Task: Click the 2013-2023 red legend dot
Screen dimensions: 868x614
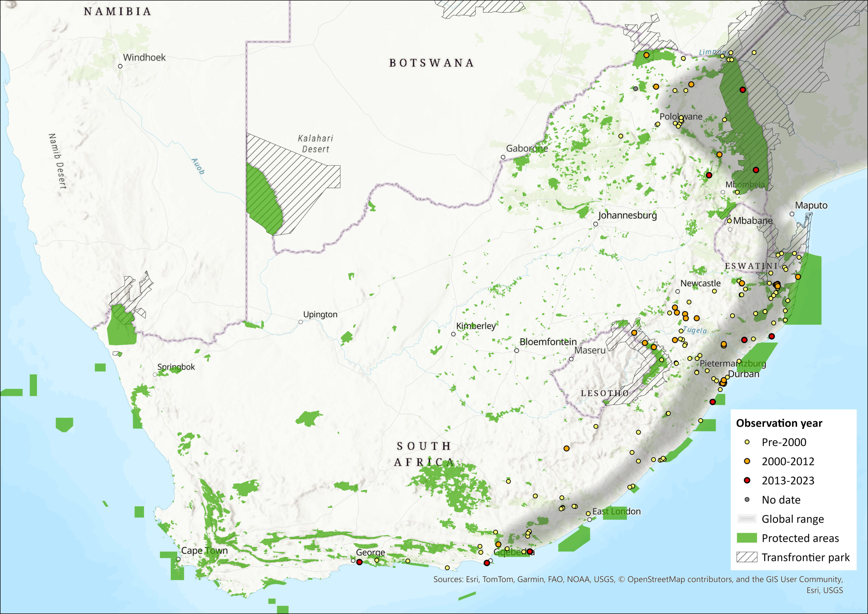Action: [747, 480]
